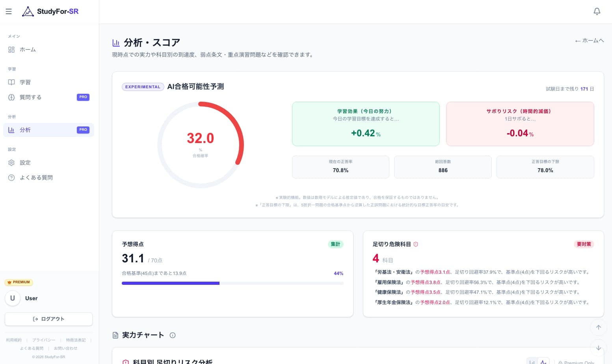Open the 学習 book icon in the sidebar

[x=11, y=82]
